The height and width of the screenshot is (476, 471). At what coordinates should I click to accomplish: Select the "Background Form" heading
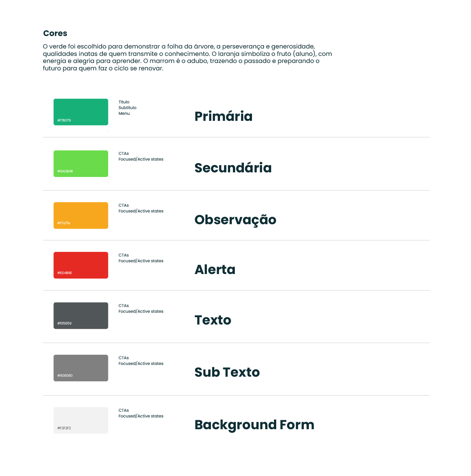click(254, 425)
